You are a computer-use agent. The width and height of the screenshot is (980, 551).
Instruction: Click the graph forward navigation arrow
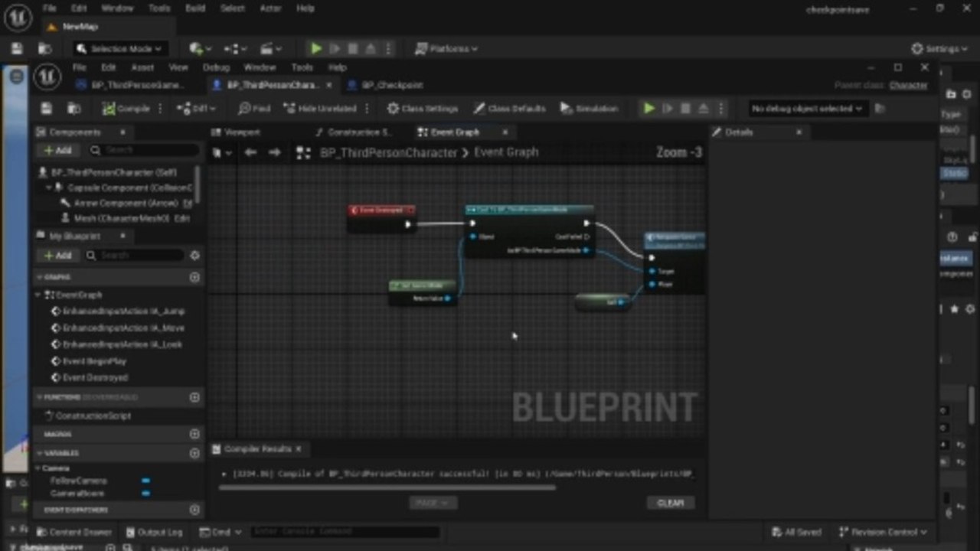[274, 152]
